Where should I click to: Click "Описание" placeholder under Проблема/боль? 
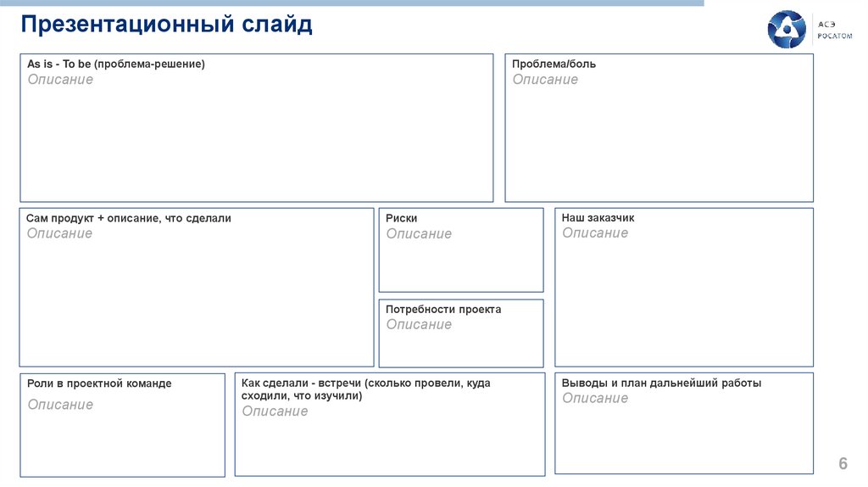click(545, 79)
